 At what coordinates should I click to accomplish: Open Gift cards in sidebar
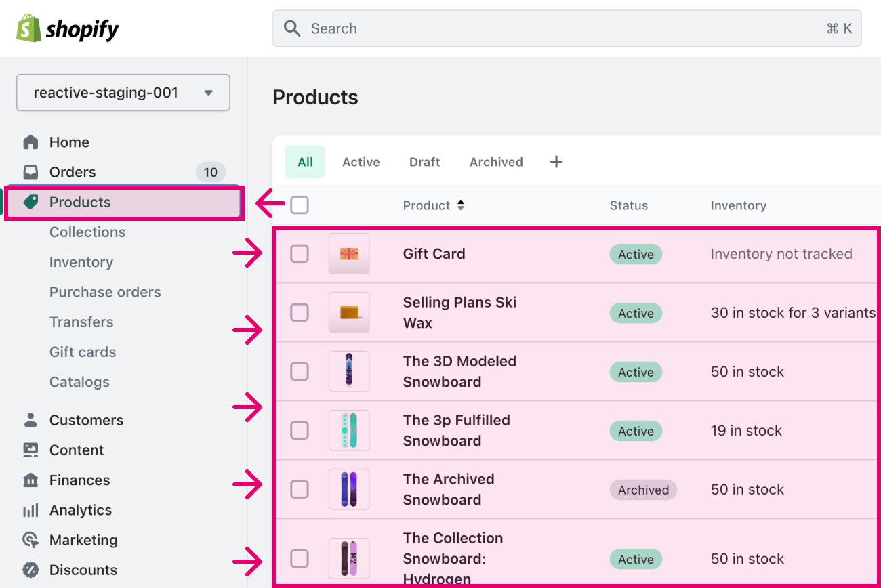83,352
